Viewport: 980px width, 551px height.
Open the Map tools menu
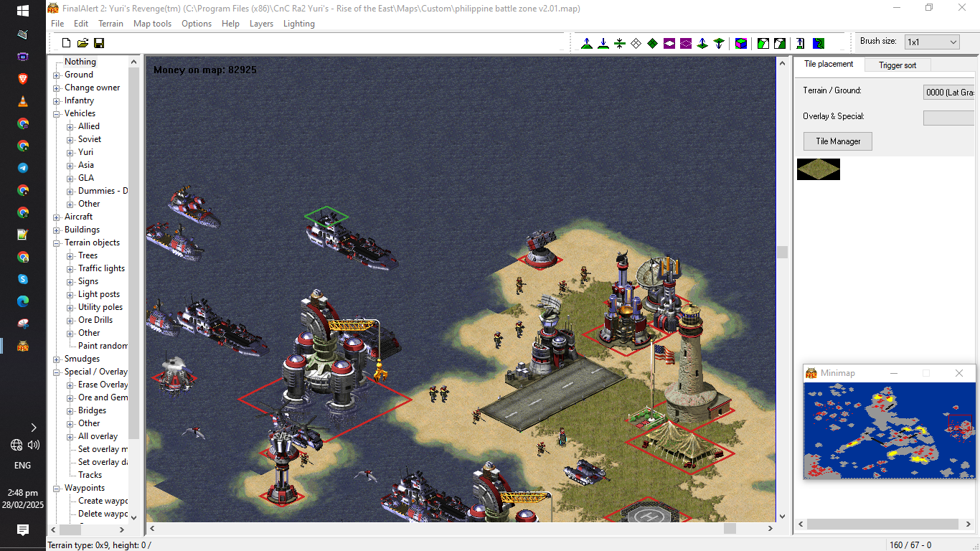point(152,24)
